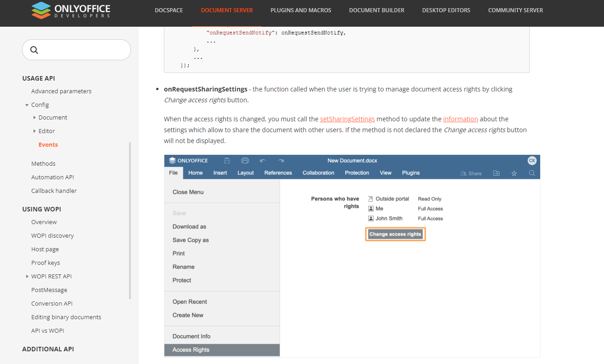Viewport: 604px width, 364px height.
Task: Select the Insert tab in editor screenshot
Action: point(220,173)
